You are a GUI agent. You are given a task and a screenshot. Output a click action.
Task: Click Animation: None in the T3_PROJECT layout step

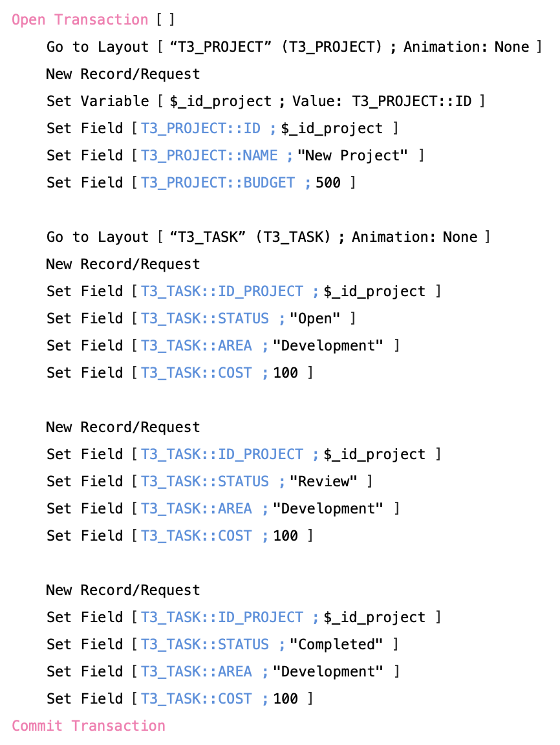[466, 47]
